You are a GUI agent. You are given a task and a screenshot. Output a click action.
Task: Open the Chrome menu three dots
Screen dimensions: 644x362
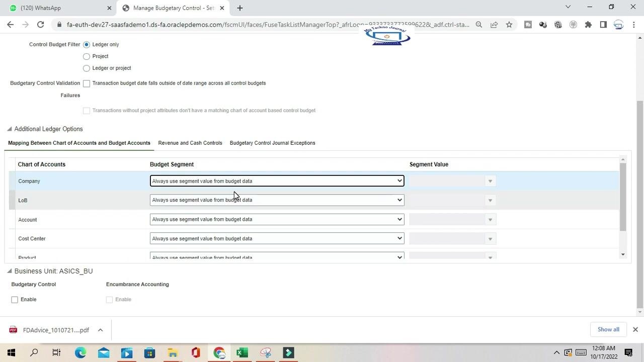click(x=633, y=24)
